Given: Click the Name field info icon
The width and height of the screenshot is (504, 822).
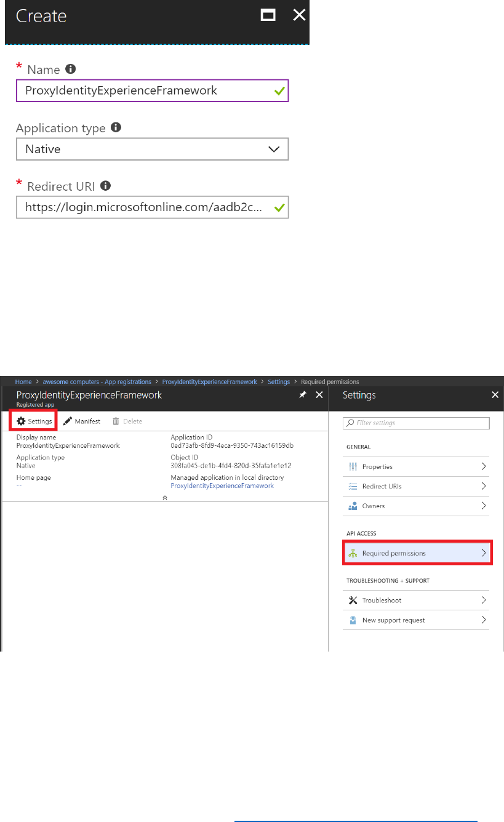Looking at the screenshot, I should pyautogui.click(x=70, y=70).
